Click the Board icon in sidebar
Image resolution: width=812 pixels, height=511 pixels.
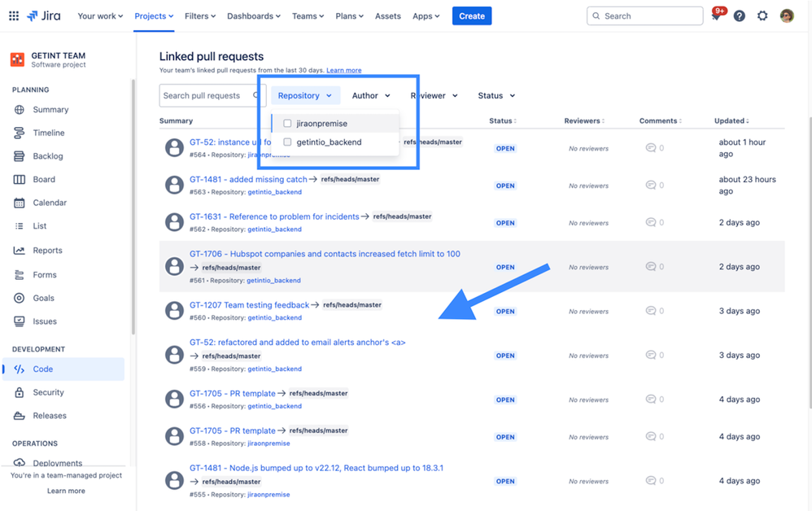click(20, 180)
